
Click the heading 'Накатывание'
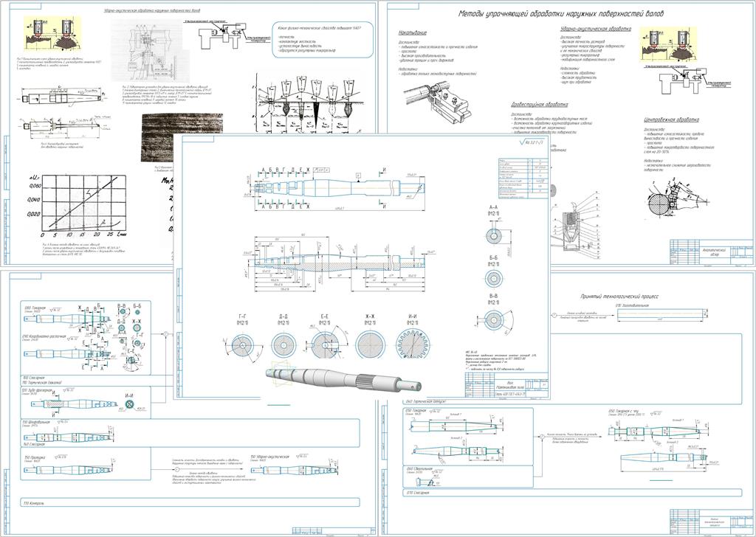412,33
